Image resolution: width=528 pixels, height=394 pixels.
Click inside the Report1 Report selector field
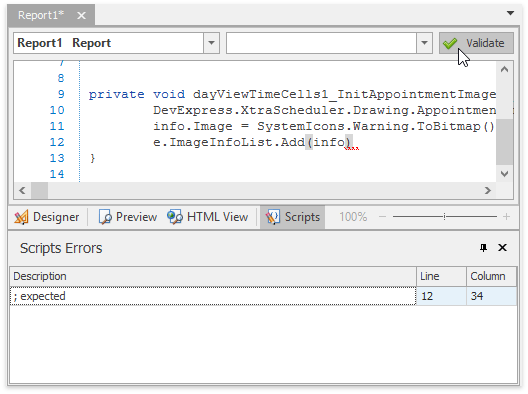(108, 43)
